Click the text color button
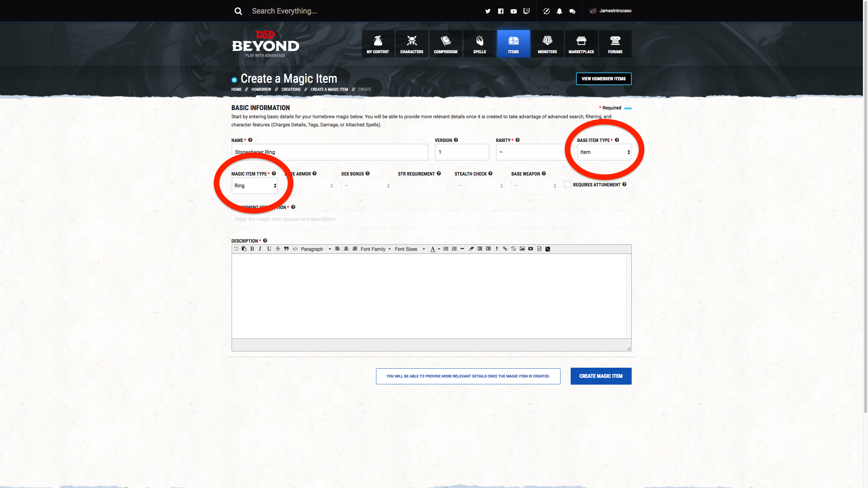868x488 pixels. (x=433, y=249)
